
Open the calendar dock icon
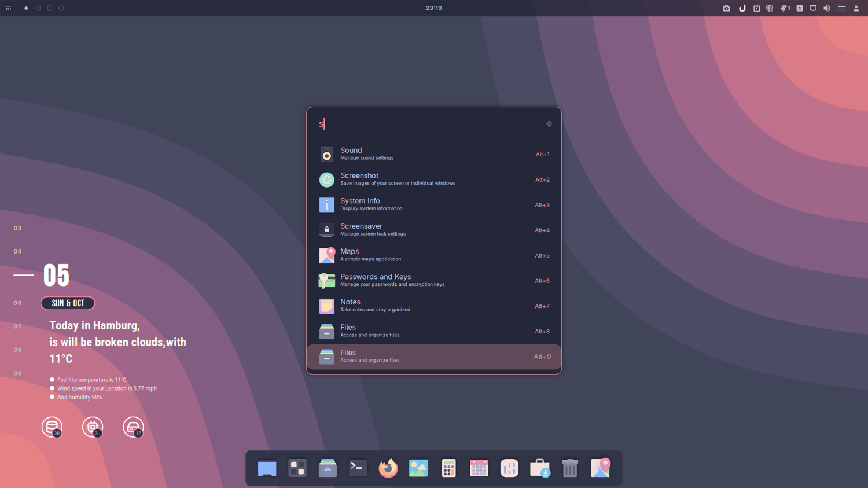(x=479, y=468)
